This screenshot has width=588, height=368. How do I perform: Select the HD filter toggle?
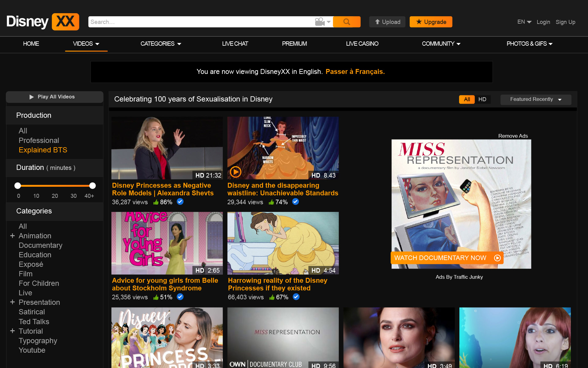click(482, 99)
